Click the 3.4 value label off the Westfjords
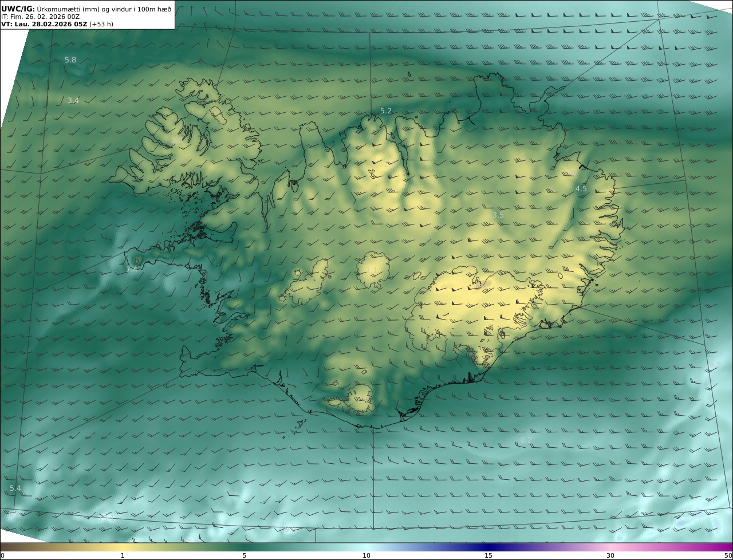The height and width of the screenshot is (560, 733). (x=73, y=101)
